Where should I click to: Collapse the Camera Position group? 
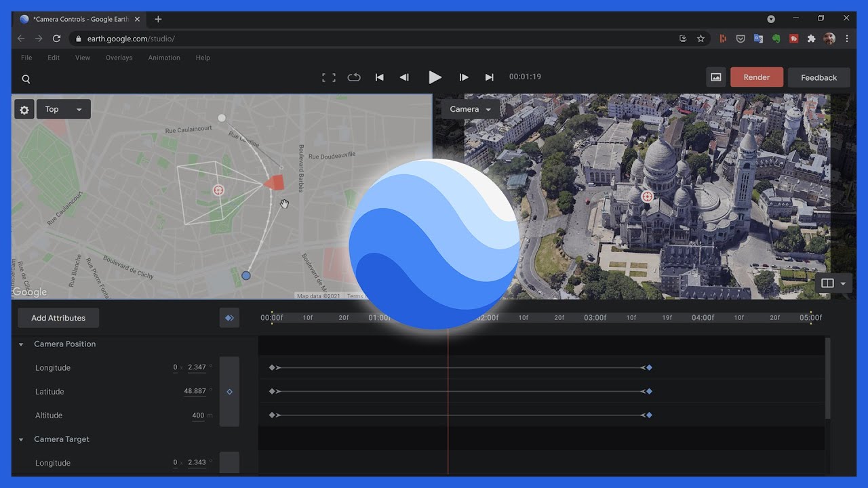point(21,344)
